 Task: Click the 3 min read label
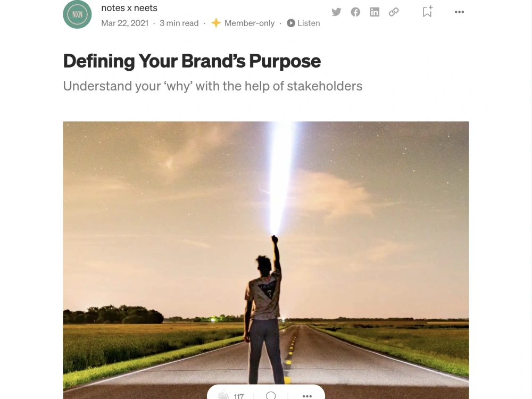click(x=179, y=23)
